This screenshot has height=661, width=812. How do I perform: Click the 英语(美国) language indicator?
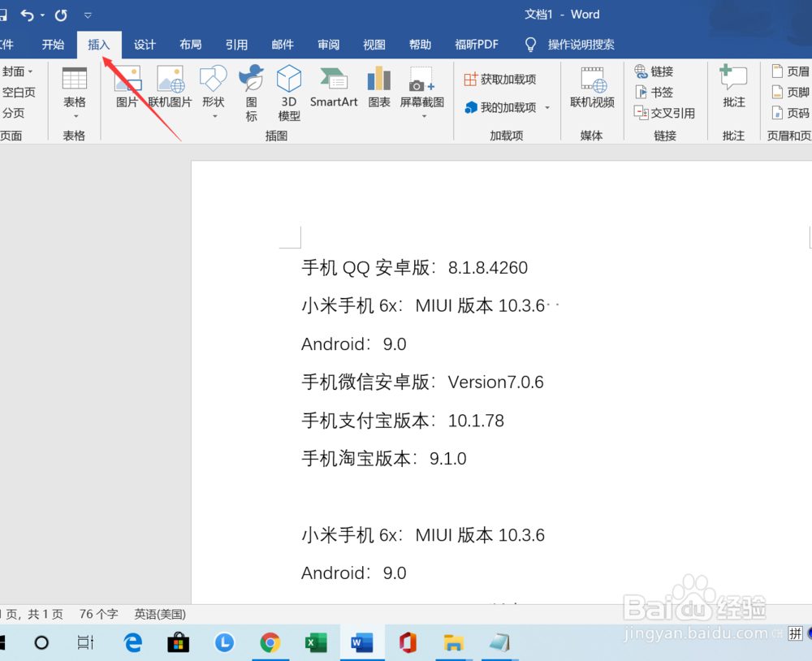160,615
